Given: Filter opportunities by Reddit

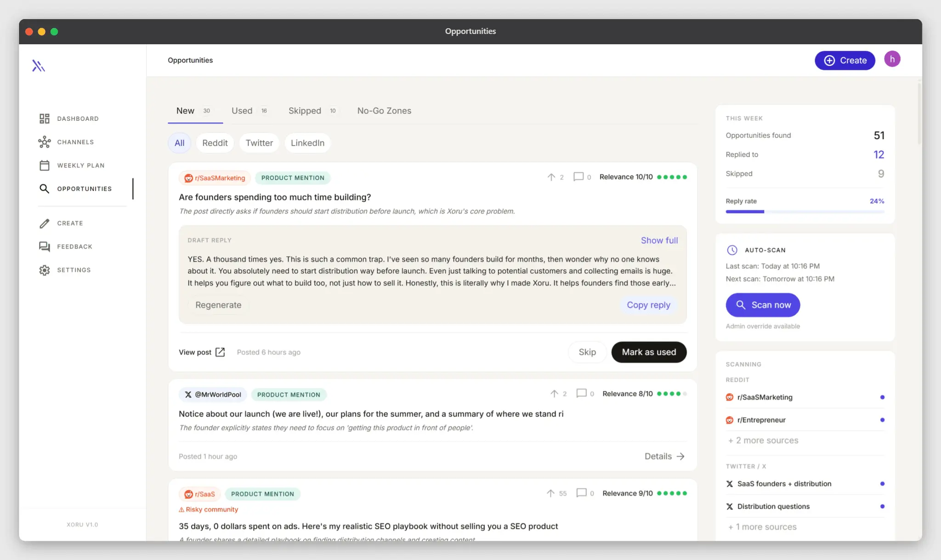Looking at the screenshot, I should 215,143.
